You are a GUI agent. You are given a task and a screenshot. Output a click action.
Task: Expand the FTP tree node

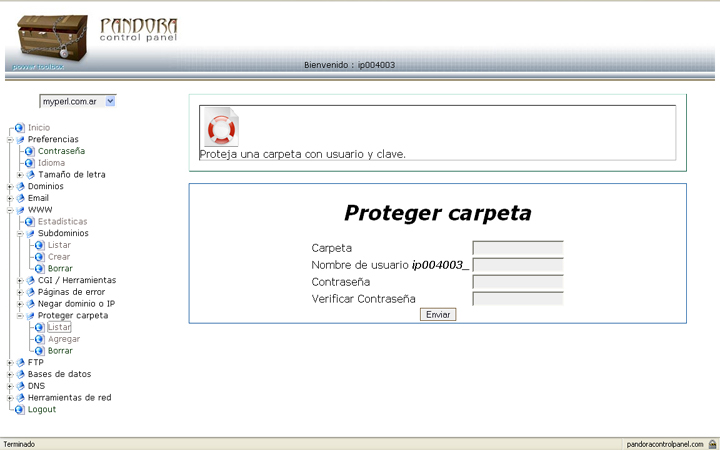tap(9, 362)
